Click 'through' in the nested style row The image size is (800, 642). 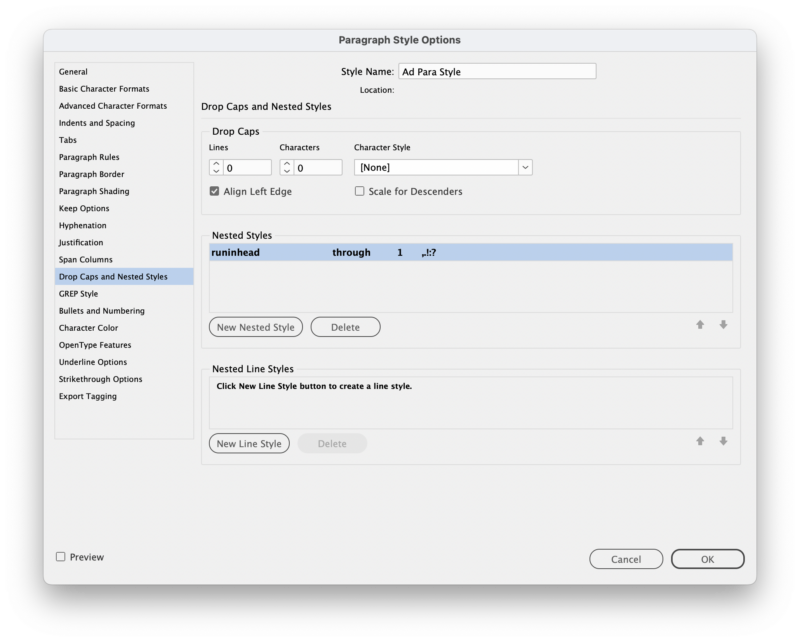click(352, 253)
